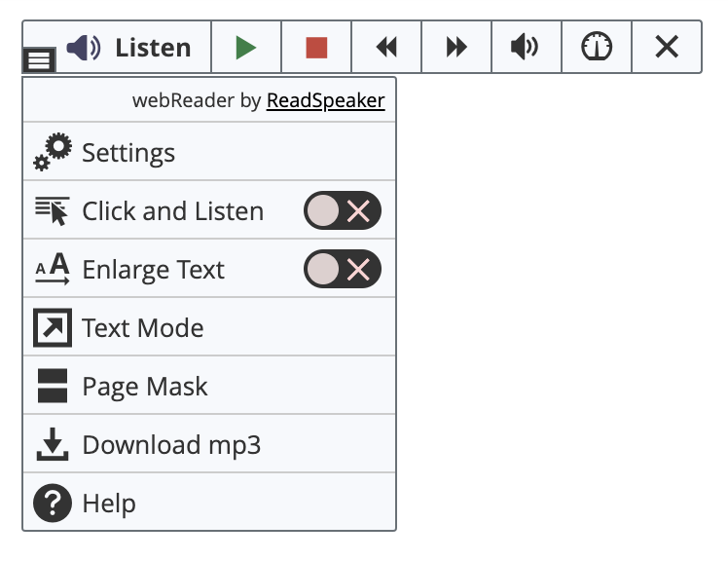
Task: Open Settings from the menu
Action: tap(209, 152)
